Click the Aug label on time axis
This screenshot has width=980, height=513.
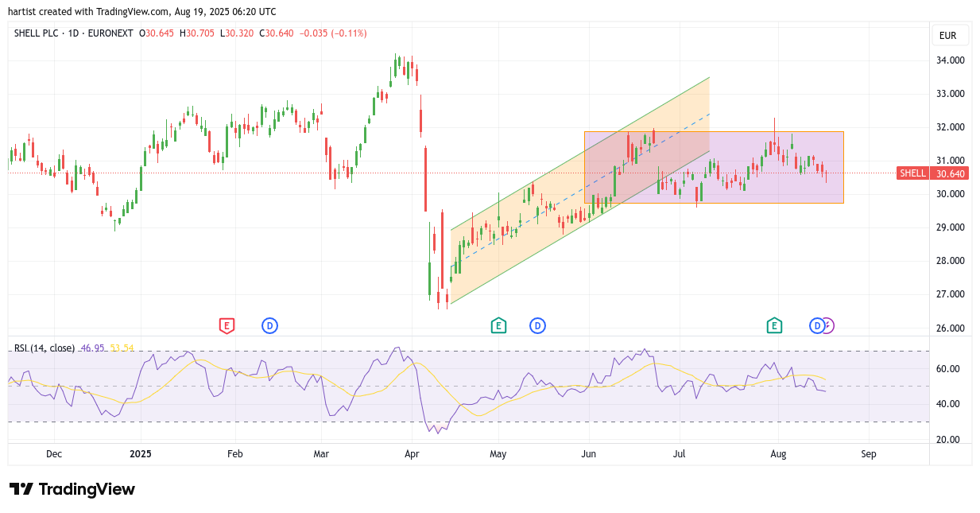click(x=778, y=454)
